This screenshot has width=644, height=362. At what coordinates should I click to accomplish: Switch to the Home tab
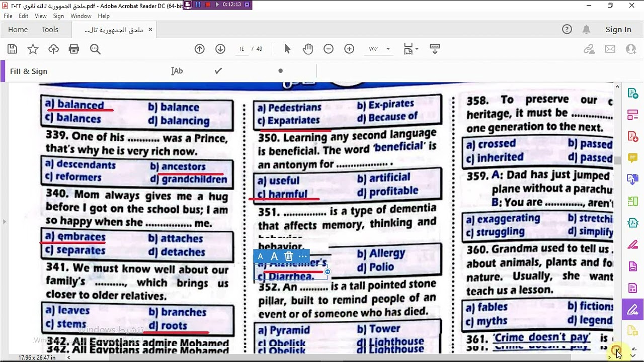18,30
